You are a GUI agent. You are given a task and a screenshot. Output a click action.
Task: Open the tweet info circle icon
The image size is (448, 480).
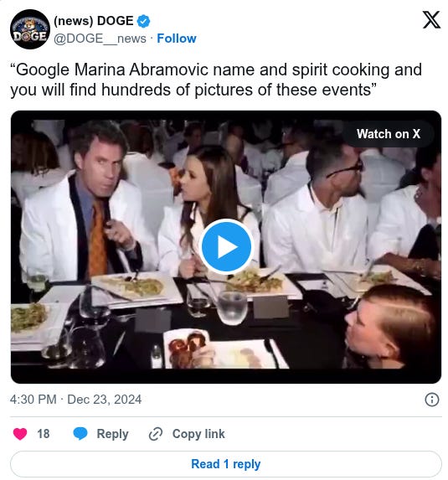pyautogui.click(x=432, y=400)
